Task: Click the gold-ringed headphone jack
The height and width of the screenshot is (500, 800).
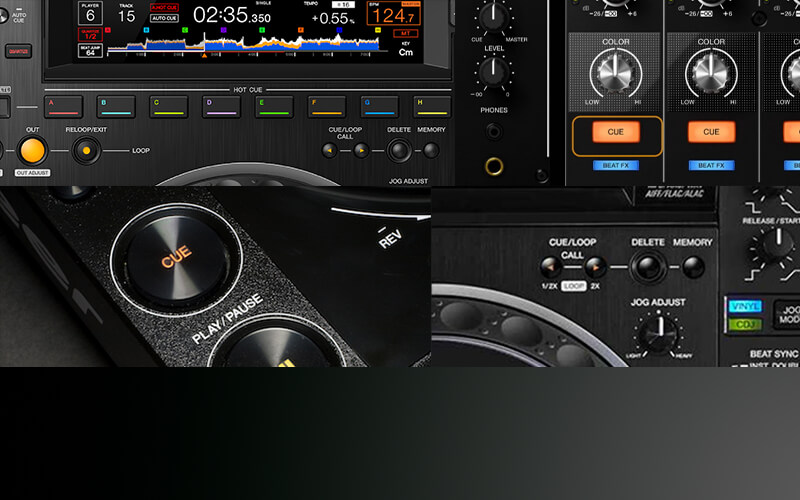Action: [493, 166]
